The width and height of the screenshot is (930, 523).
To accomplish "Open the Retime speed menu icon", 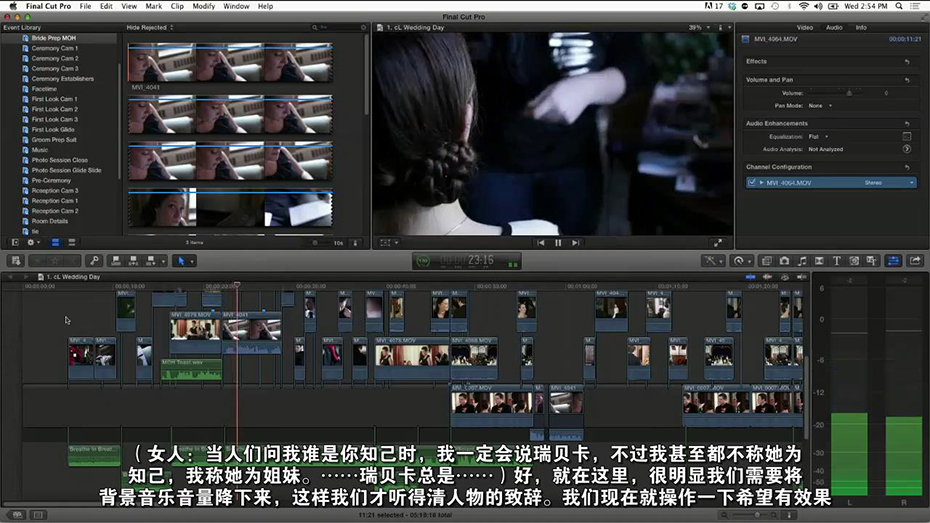I will click(741, 261).
